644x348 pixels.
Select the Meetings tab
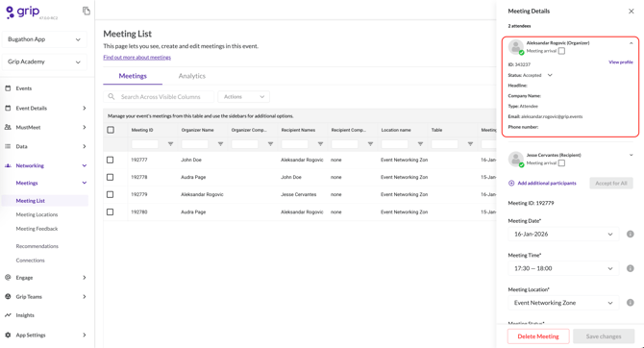point(133,76)
